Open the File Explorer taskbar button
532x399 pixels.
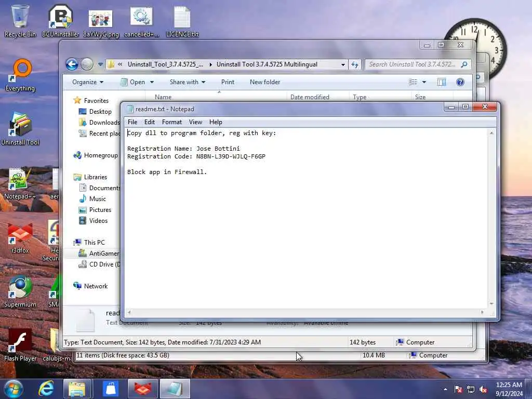click(77, 389)
